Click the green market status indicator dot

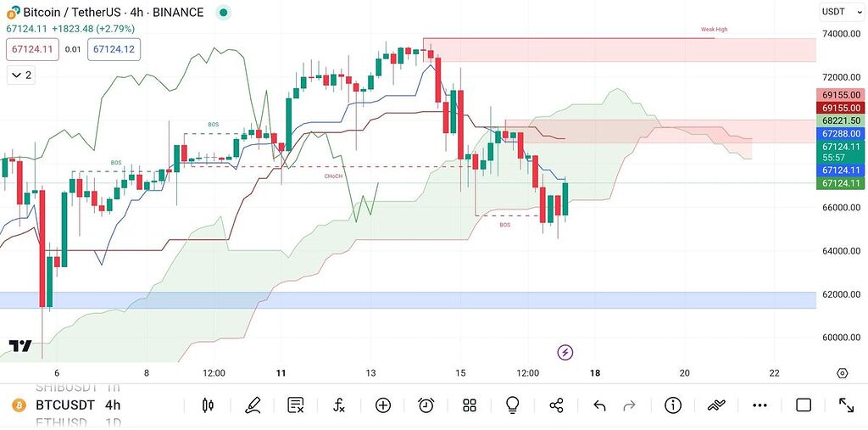[x=223, y=13]
